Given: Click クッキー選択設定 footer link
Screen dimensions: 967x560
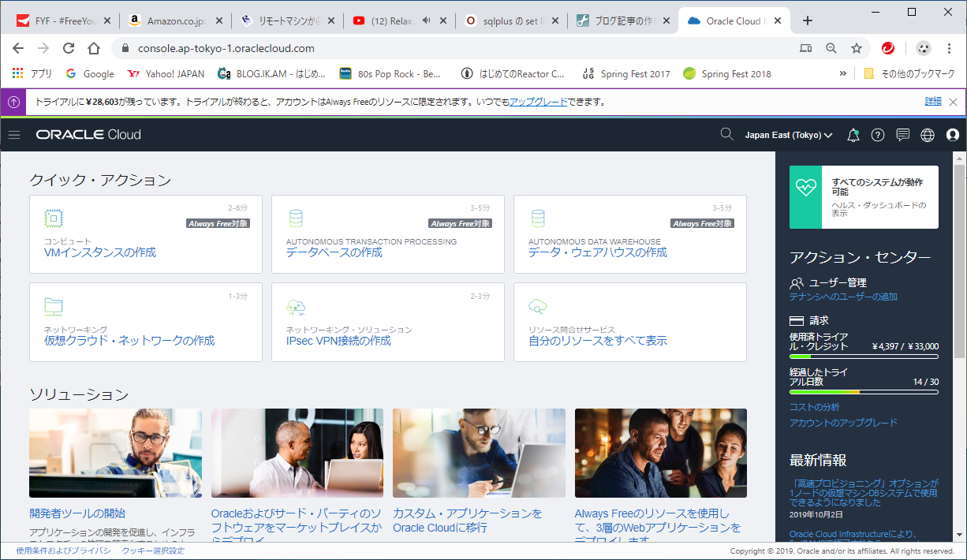Looking at the screenshot, I should [x=153, y=551].
